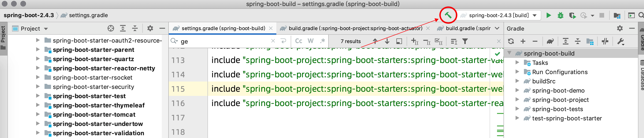
Task: Toggle Match Case in the search bar
Action: [299, 41]
